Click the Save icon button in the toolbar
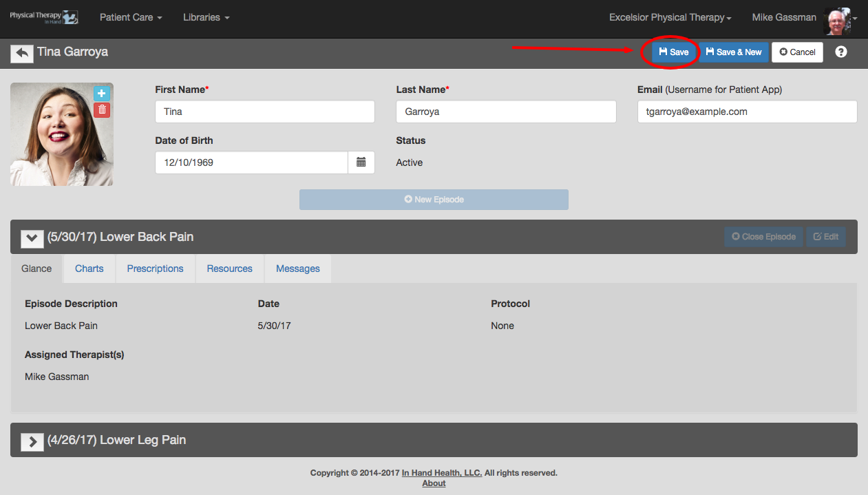This screenshot has height=495, width=868. [x=672, y=52]
